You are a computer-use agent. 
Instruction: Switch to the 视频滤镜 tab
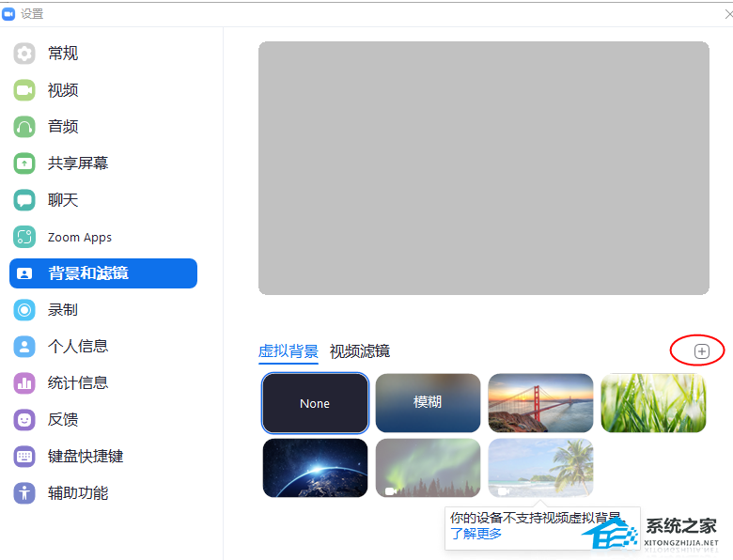click(360, 351)
